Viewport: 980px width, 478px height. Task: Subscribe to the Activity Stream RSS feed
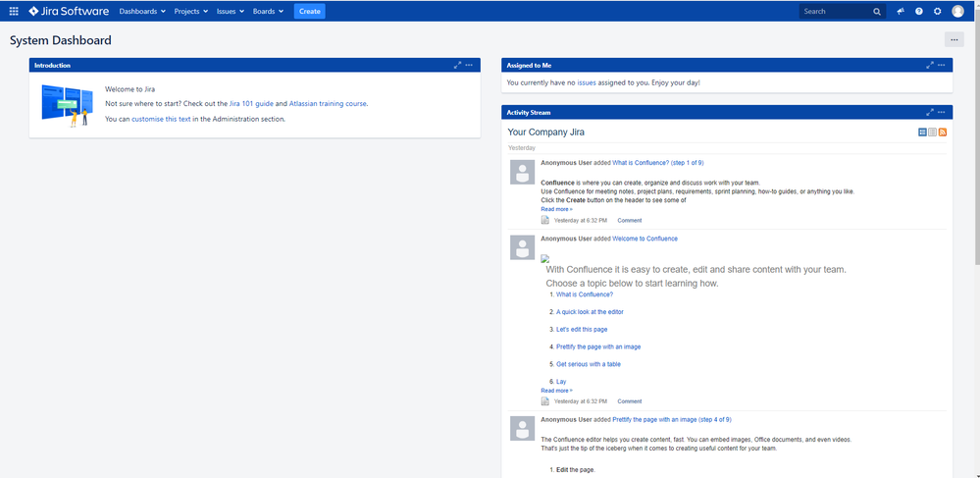click(943, 132)
